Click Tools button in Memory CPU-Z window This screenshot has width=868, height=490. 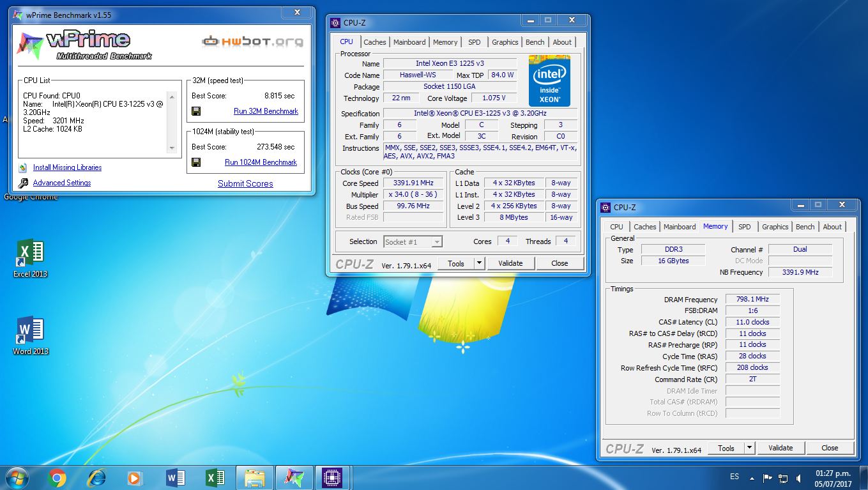pyautogui.click(x=726, y=448)
